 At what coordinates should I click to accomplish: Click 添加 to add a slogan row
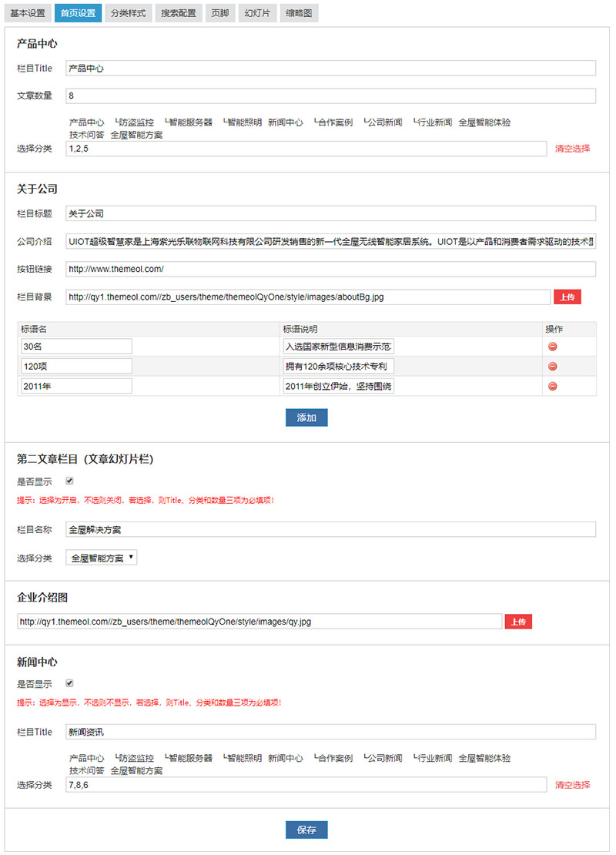[x=306, y=417]
